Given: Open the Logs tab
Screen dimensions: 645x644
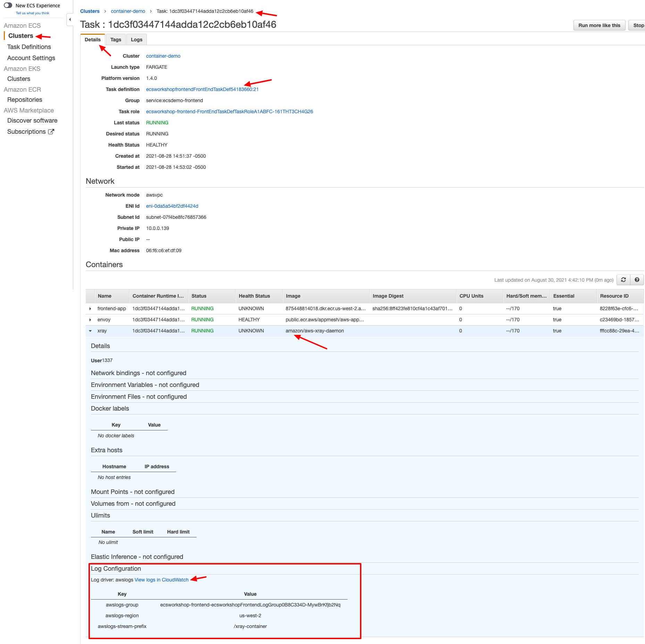Looking at the screenshot, I should coord(136,39).
